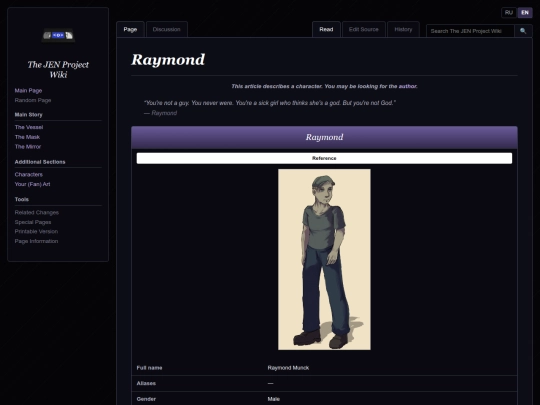Select the Read tab
Viewport: 540px width, 405px height.
point(326,29)
